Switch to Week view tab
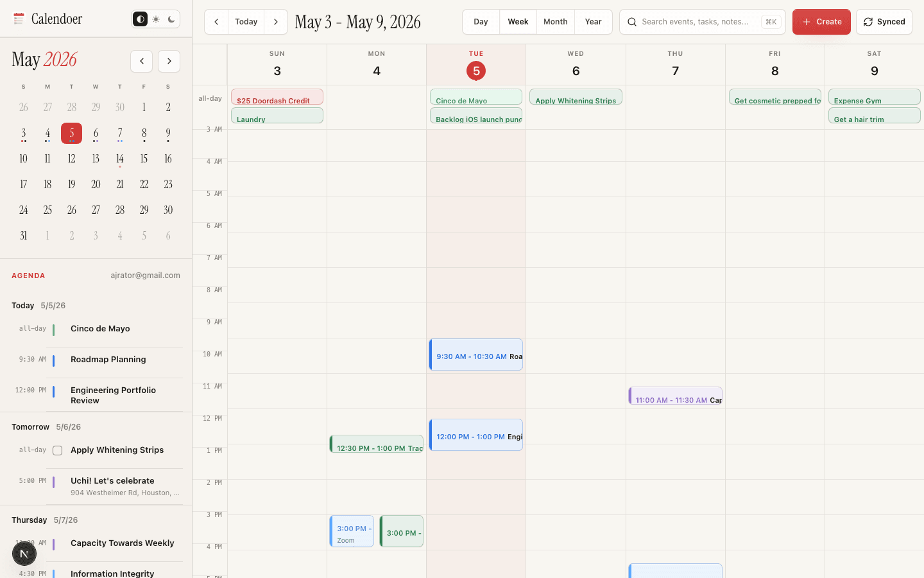The image size is (924, 578). (518, 22)
